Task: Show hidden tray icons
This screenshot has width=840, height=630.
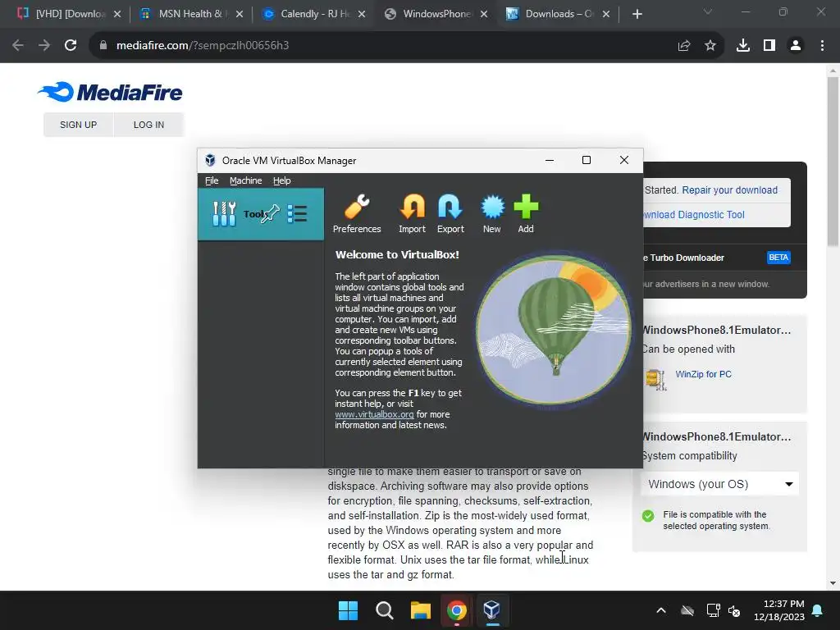Action: pos(661,610)
